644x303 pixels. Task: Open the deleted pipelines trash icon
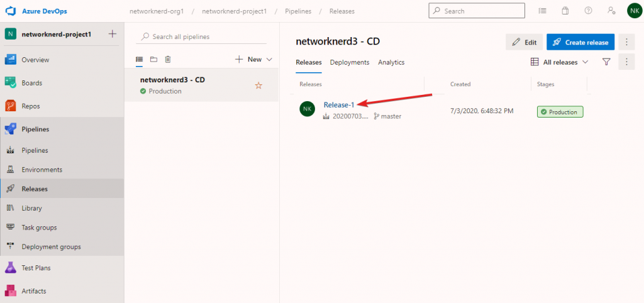point(167,60)
